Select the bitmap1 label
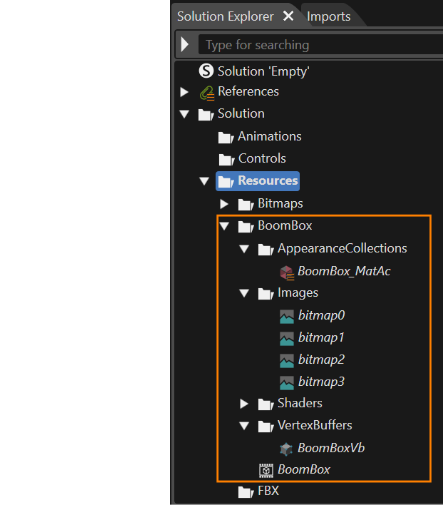443x505 pixels. point(321,337)
